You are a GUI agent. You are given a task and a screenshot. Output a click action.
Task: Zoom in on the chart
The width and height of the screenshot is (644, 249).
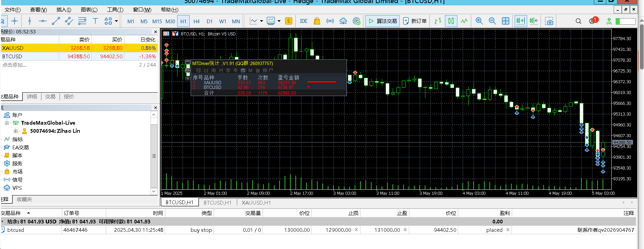point(479,21)
